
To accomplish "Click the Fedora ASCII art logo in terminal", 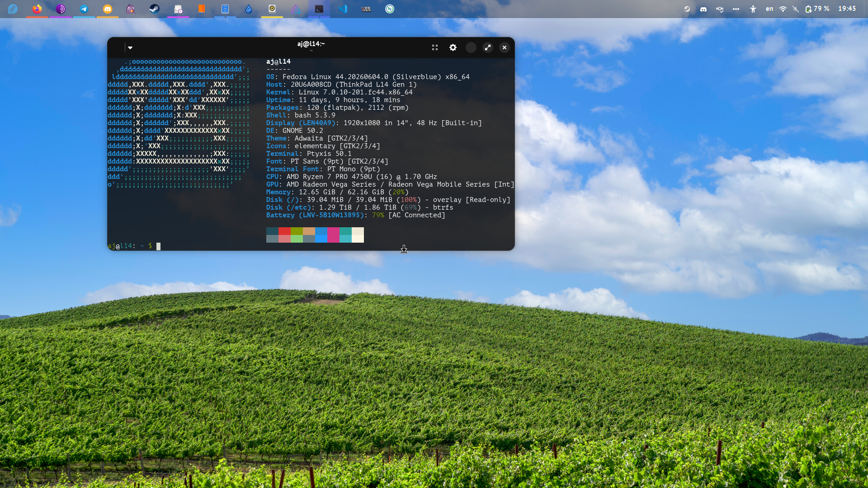I will (178, 123).
